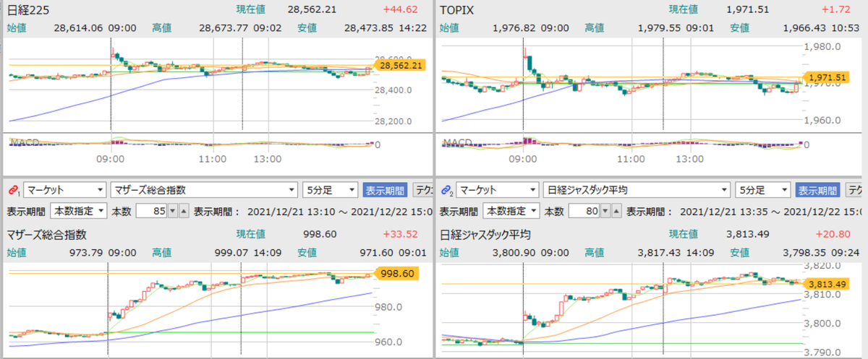Click the テク button next to マザーズ 表示期間

[x=422, y=190]
